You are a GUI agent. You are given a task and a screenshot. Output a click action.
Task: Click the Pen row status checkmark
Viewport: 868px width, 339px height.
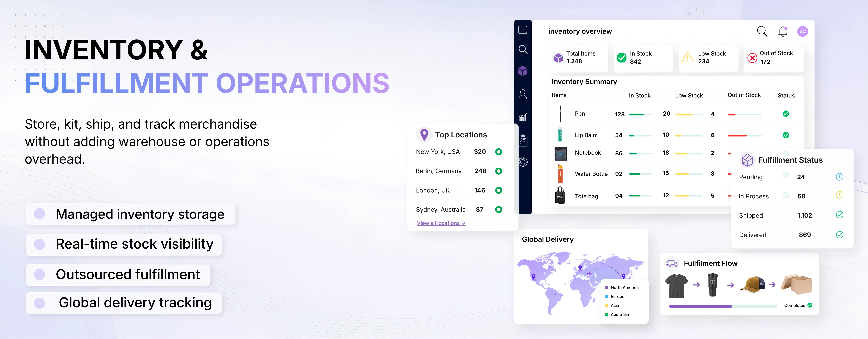(x=786, y=114)
